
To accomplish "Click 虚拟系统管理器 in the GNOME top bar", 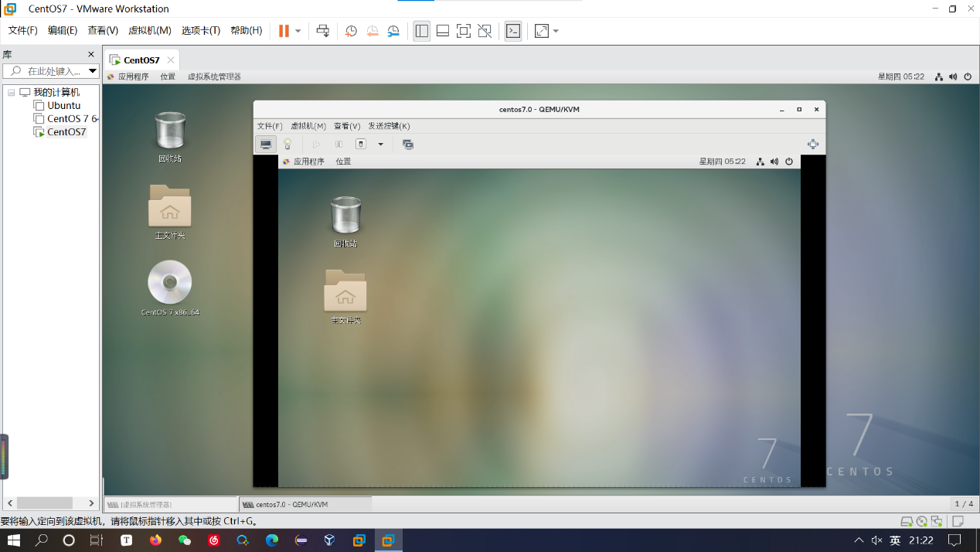I will [x=214, y=77].
